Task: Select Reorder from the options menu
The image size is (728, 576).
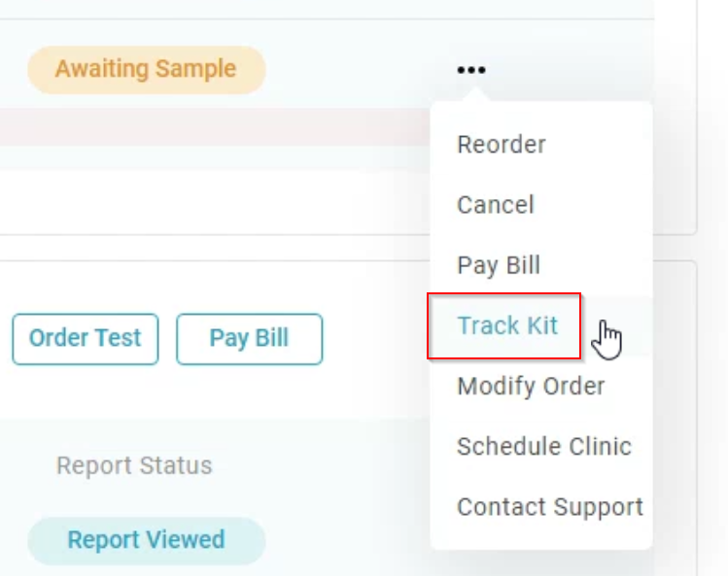Action: pyautogui.click(x=502, y=145)
